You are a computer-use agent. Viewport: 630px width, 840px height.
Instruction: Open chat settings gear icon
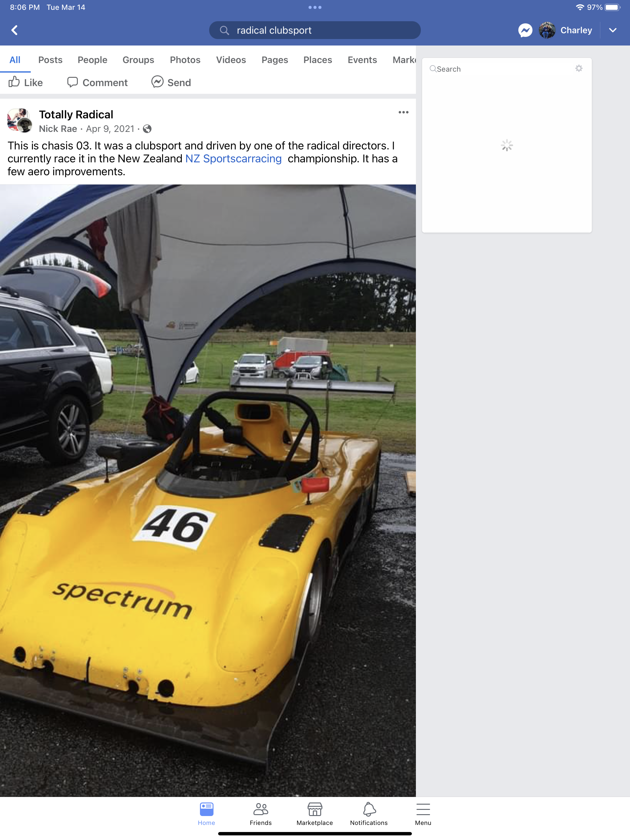579,68
